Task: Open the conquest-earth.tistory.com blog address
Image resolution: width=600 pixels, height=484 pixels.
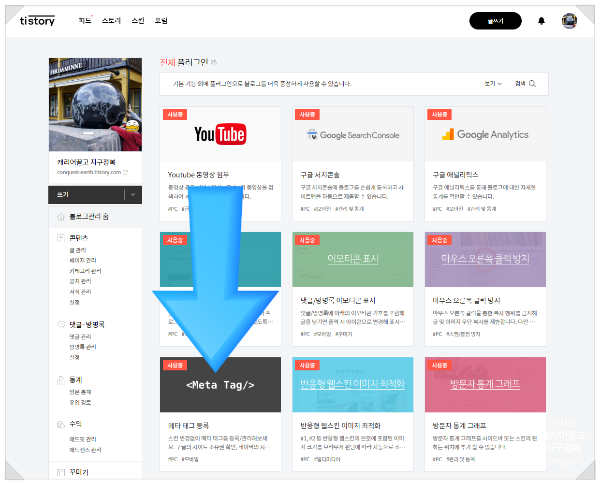Action: (x=89, y=172)
